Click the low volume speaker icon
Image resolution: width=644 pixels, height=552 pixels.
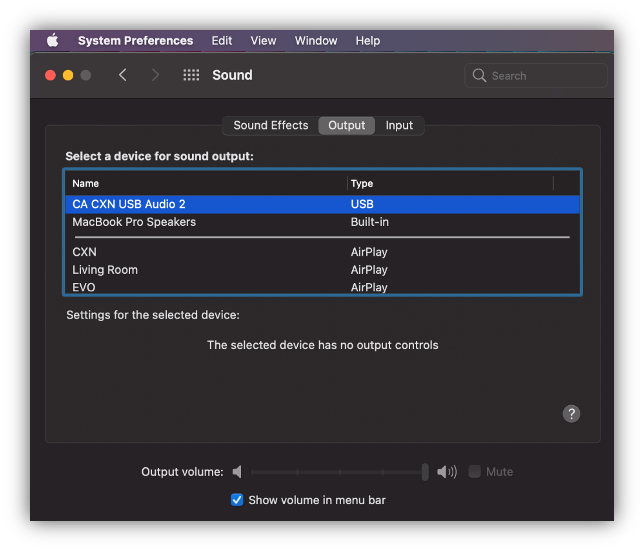tap(237, 472)
